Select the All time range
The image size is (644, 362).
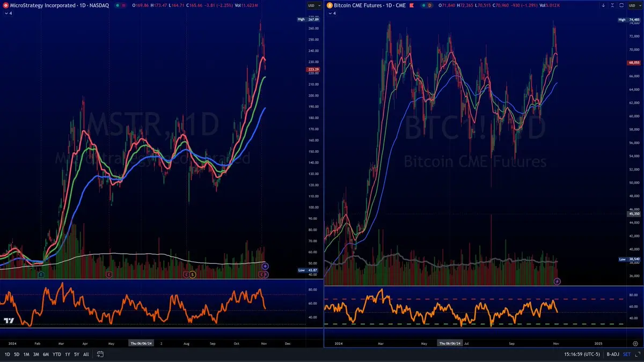(x=86, y=354)
